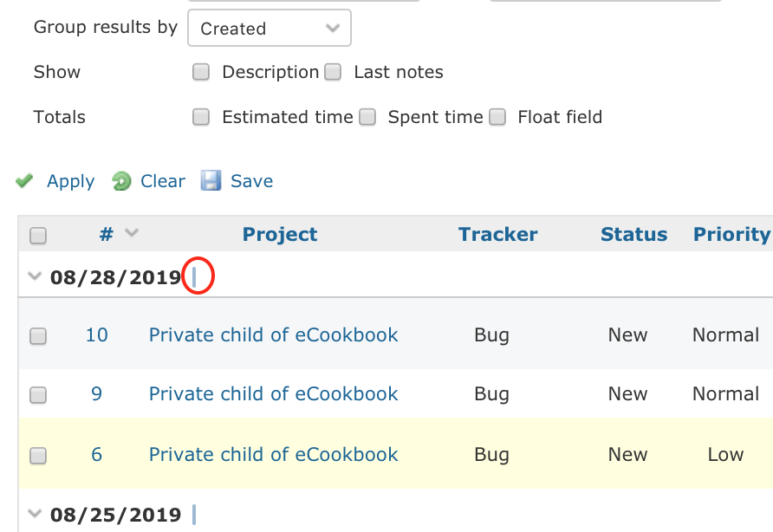Collapse the 08/28/2019 group
773x532 pixels.
coord(35,276)
